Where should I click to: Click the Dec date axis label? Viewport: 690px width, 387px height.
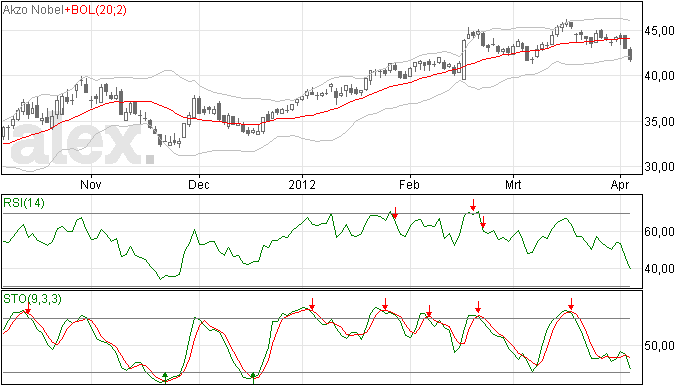pyautogui.click(x=198, y=184)
